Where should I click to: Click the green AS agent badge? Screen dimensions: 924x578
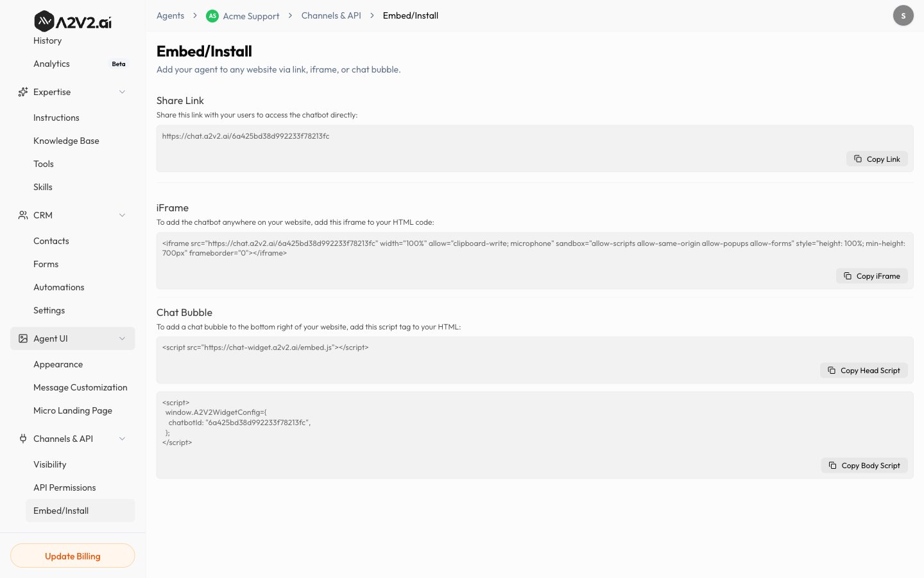click(212, 16)
